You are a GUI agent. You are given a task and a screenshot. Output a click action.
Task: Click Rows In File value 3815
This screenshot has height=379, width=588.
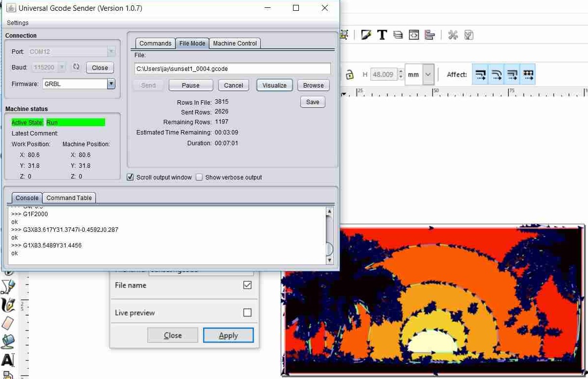(222, 102)
